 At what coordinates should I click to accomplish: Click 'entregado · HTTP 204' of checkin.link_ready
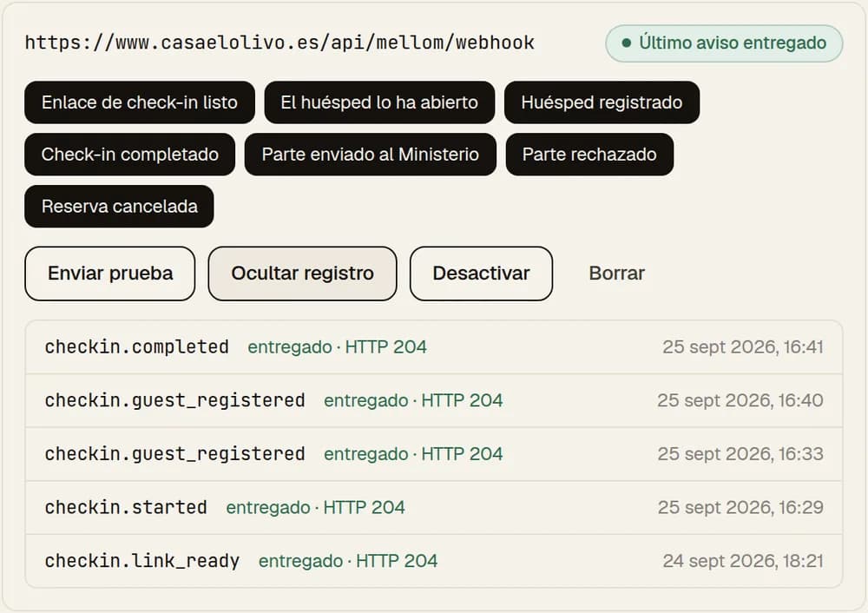point(348,561)
